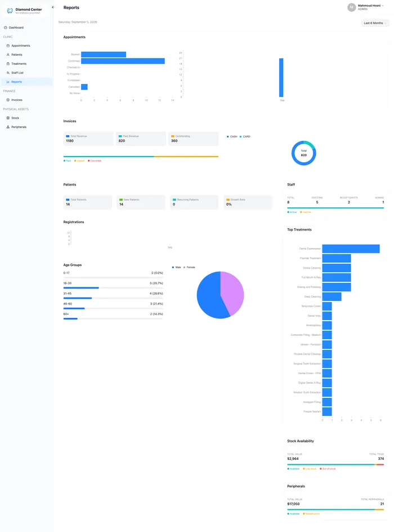Click the Stock Availability status bar
This screenshot has width=394, height=532.
click(335, 464)
